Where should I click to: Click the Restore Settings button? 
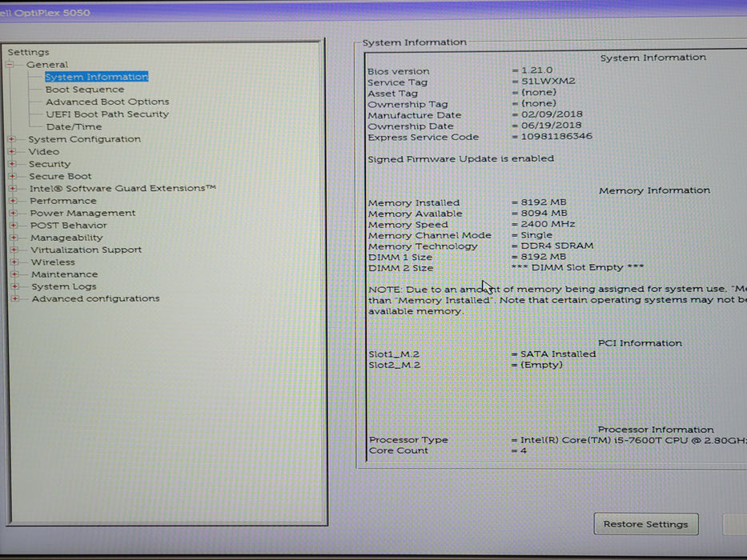[x=646, y=524]
